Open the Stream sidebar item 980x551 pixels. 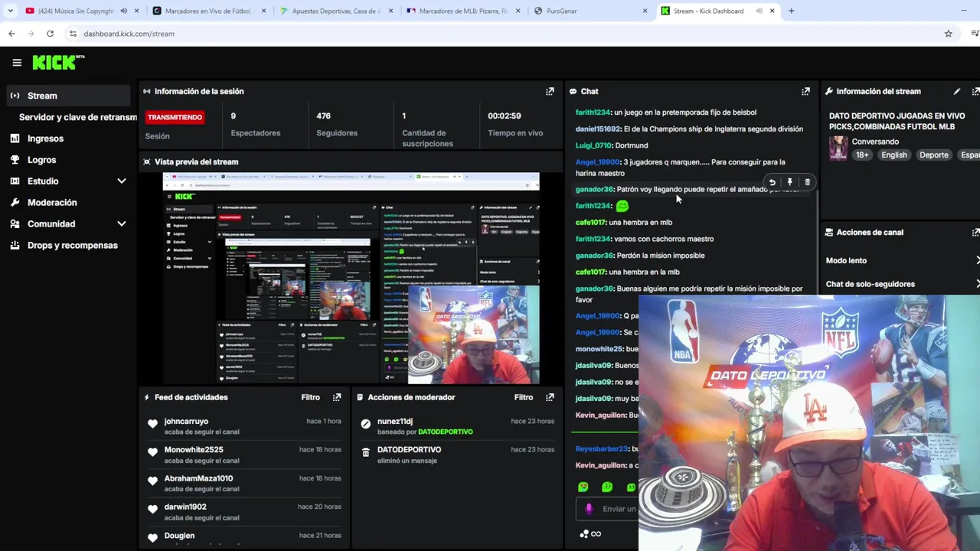coord(69,96)
